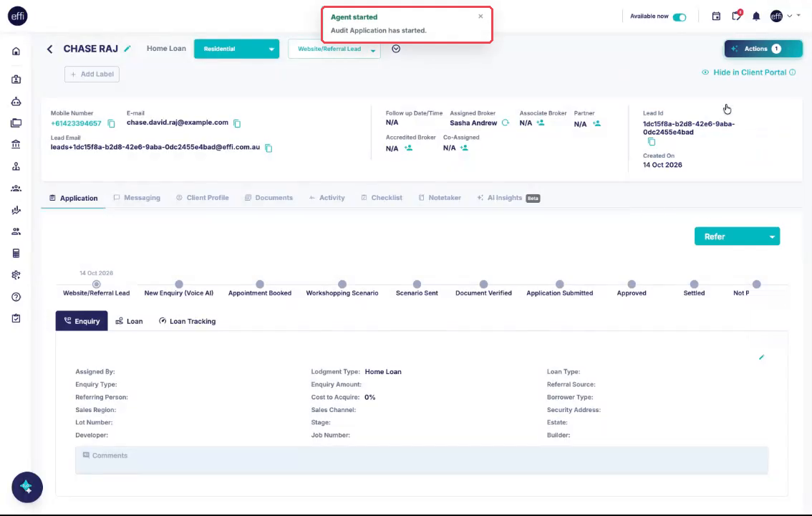The image size is (812, 516).
Task: Open the AI assistant floating button
Action: (x=27, y=487)
